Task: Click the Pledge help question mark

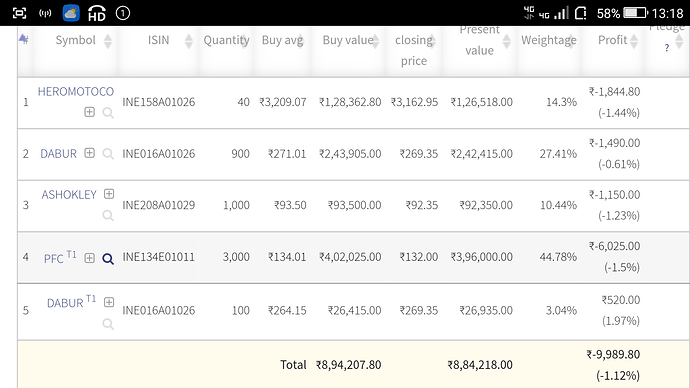Action: pyautogui.click(x=667, y=48)
